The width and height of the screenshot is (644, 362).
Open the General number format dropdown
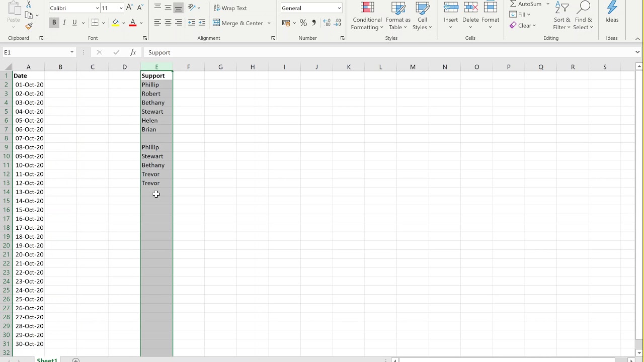coord(339,8)
